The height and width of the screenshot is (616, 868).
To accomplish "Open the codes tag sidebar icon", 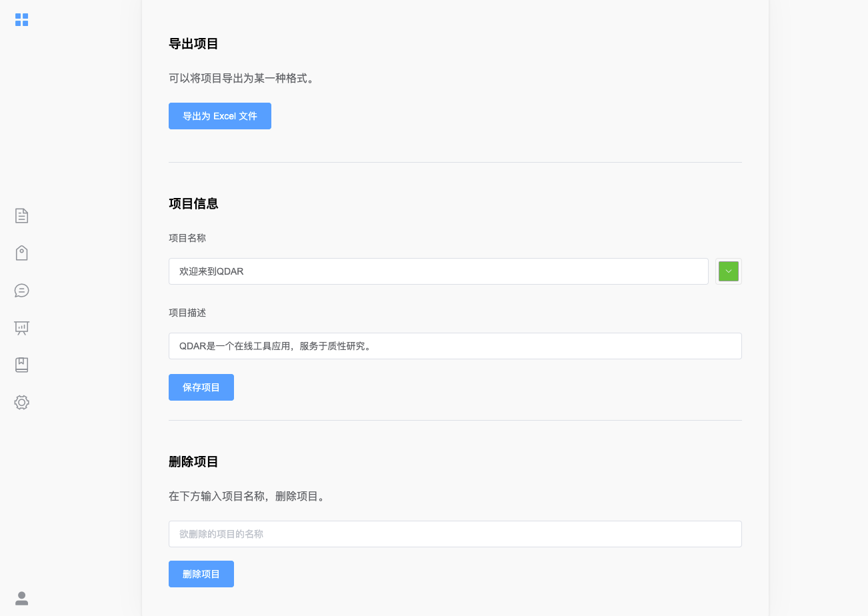I will 22,253.
